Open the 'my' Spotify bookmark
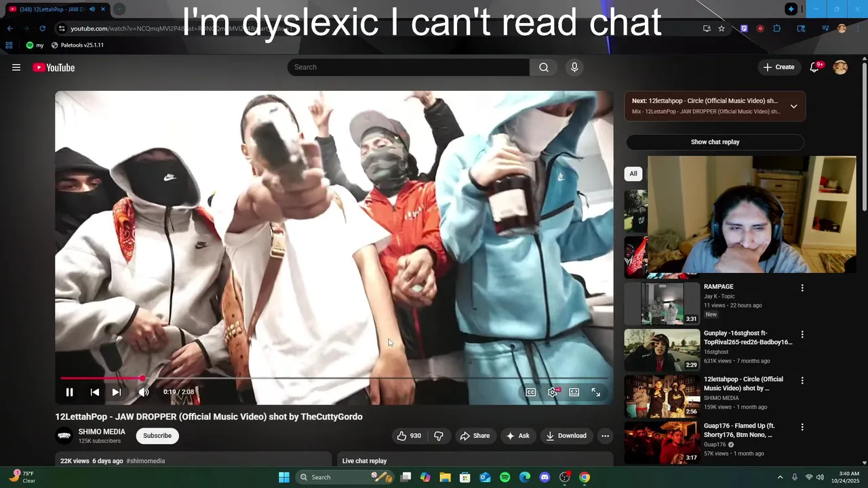The image size is (868, 488). tap(35, 45)
